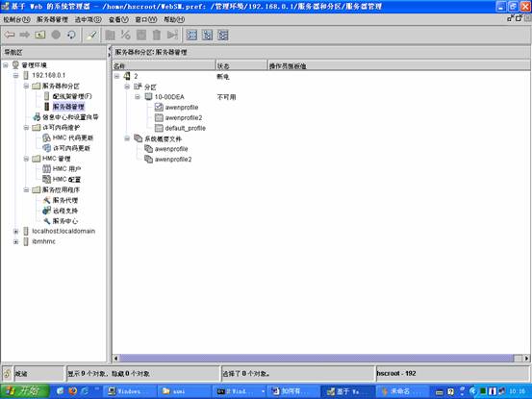Click the stop circle toolbar icon

click(56, 35)
